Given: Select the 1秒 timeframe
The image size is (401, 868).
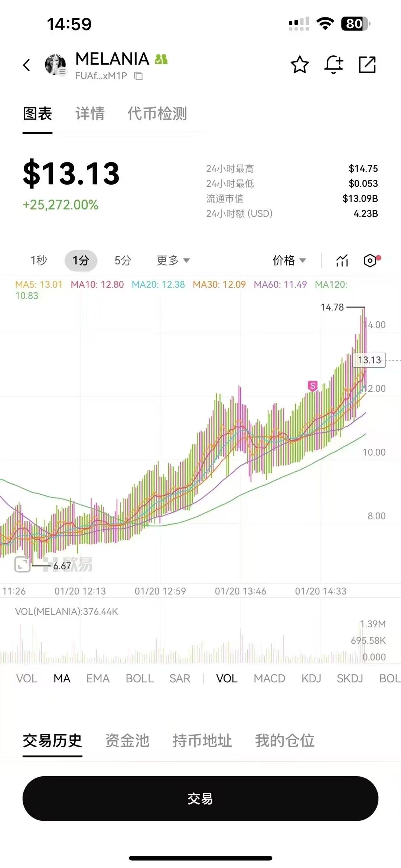Looking at the screenshot, I should pos(39,260).
